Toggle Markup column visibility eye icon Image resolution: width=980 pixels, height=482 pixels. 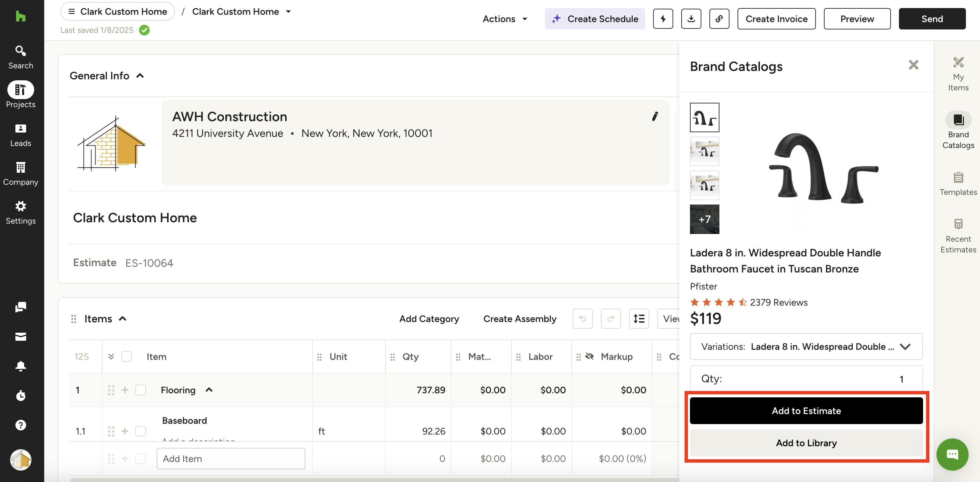[x=589, y=356]
